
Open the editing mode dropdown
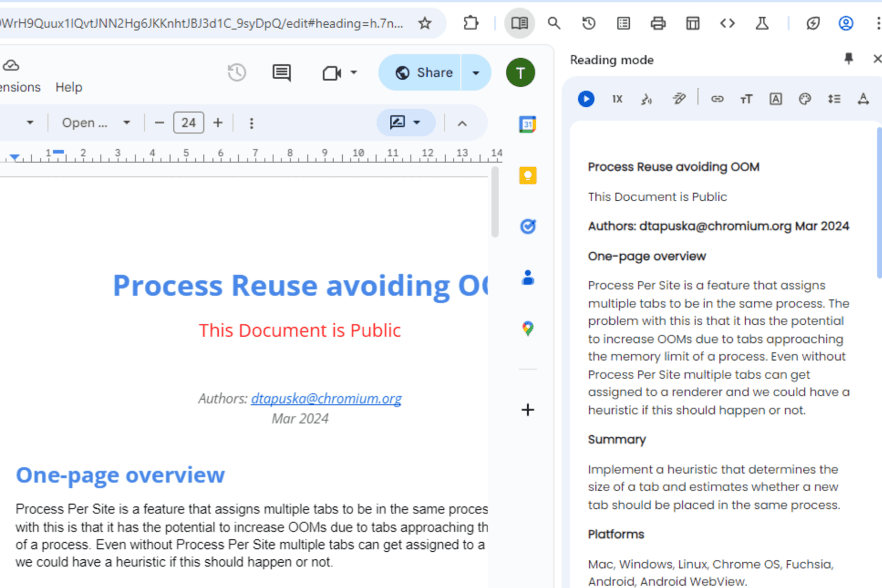[x=405, y=122]
